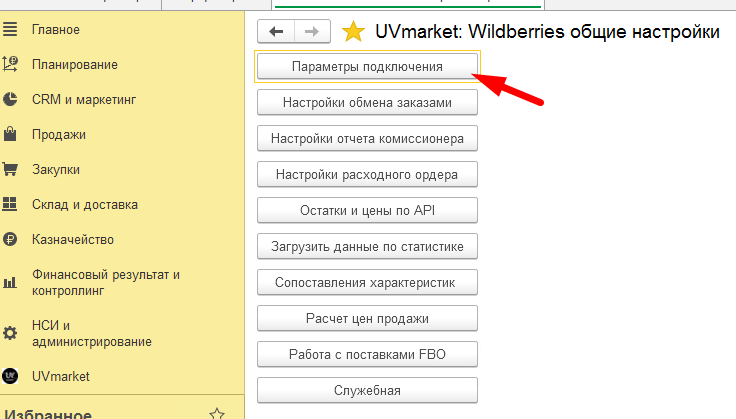Go forward with the right arrow button
The width and height of the screenshot is (736, 419).
(x=312, y=31)
